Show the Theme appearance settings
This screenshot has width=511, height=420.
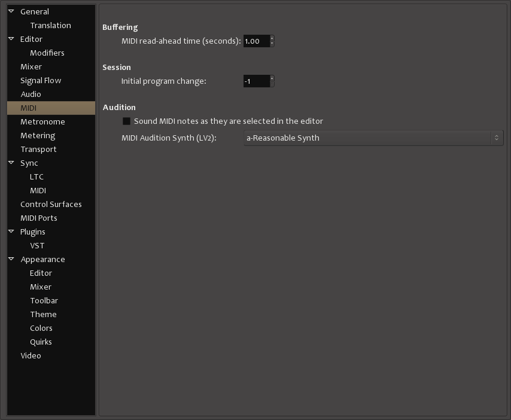43,314
